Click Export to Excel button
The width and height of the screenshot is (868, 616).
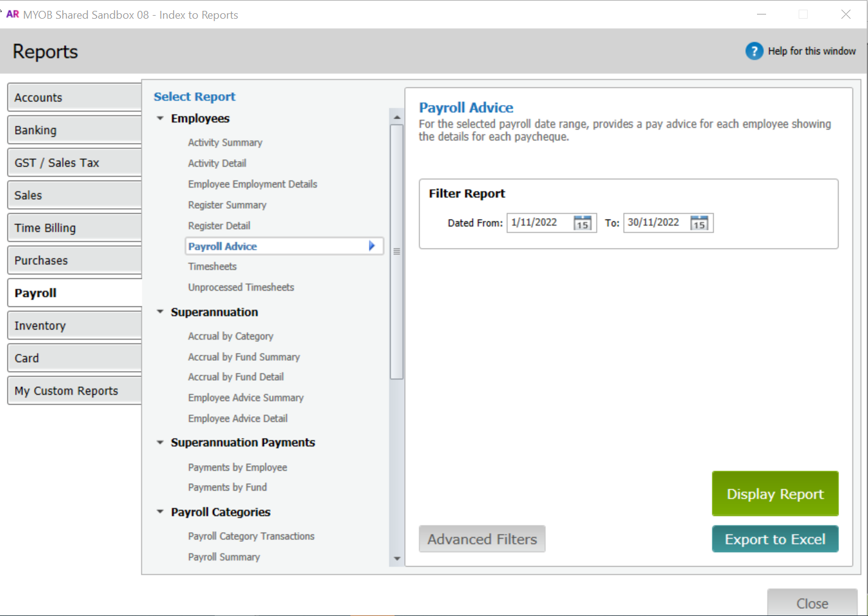click(775, 539)
